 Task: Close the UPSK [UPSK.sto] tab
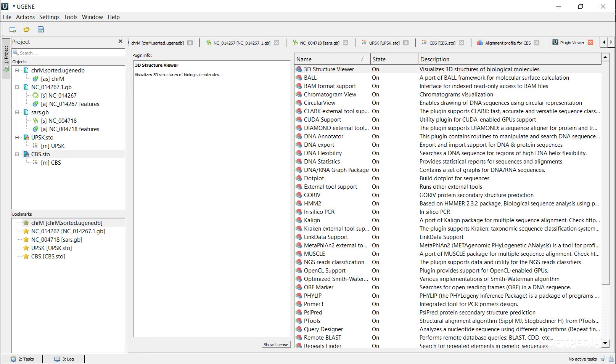click(406, 43)
